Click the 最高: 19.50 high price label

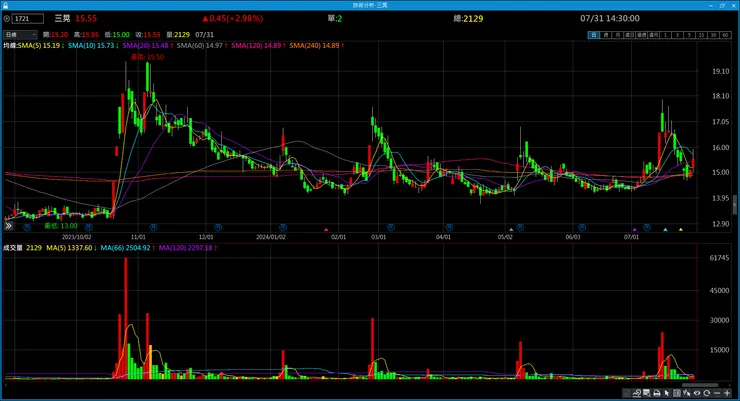tap(148, 57)
